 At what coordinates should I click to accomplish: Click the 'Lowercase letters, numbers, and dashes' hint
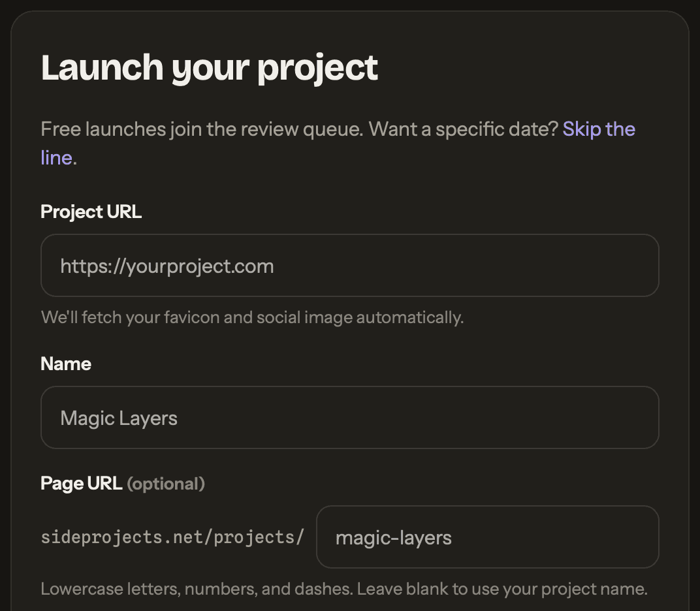pyautogui.click(x=197, y=589)
